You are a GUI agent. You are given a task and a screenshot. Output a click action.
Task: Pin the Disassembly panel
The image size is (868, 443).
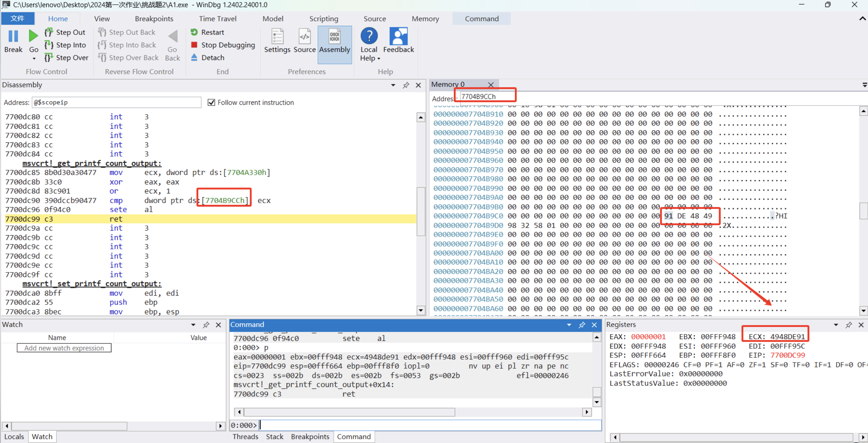tap(406, 85)
